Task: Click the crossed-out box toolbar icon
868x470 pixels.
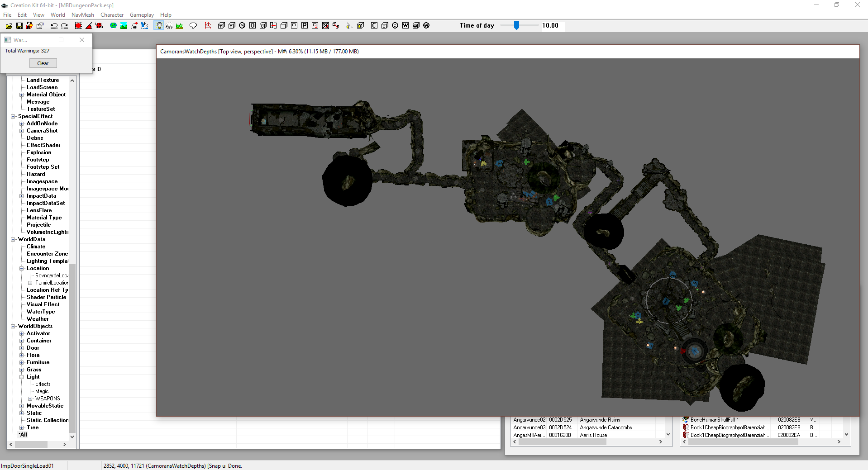Action: [325, 26]
